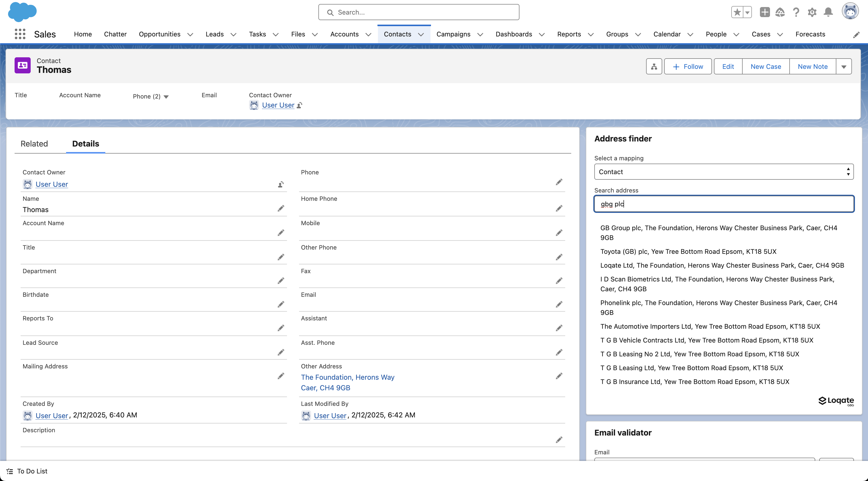
Task: Edit the Email field with pencil icon
Action: coord(559,304)
